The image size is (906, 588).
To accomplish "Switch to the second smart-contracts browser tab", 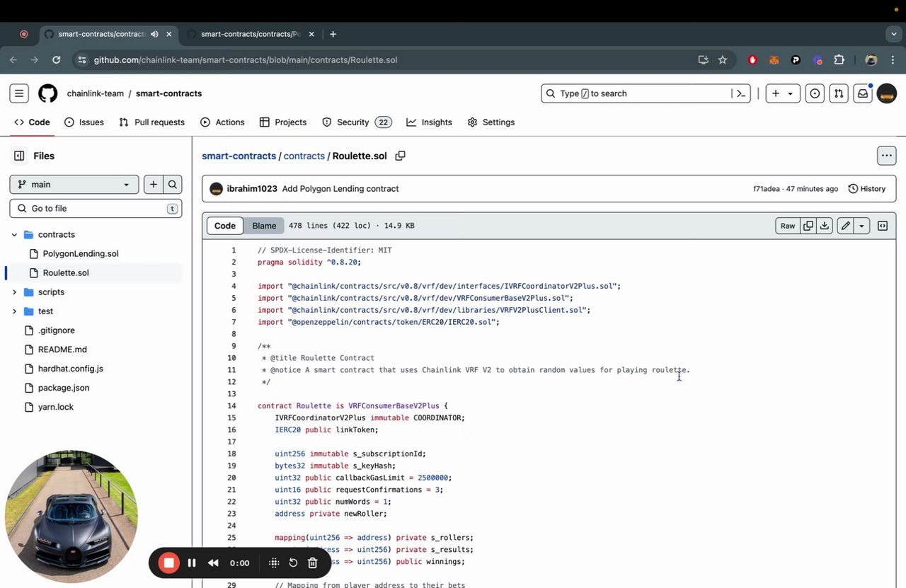I will [x=249, y=34].
